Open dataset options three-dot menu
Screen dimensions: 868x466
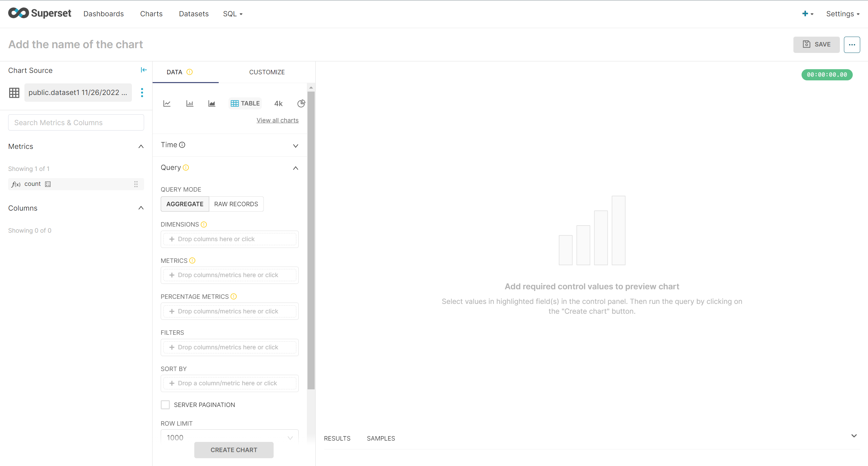pyautogui.click(x=142, y=93)
